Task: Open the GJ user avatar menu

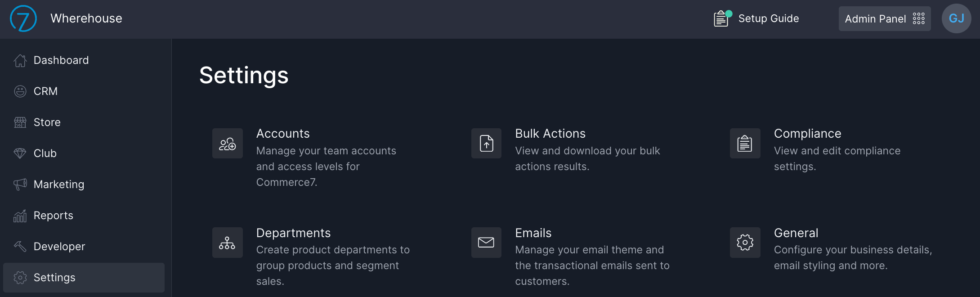Action: pyautogui.click(x=956, y=19)
